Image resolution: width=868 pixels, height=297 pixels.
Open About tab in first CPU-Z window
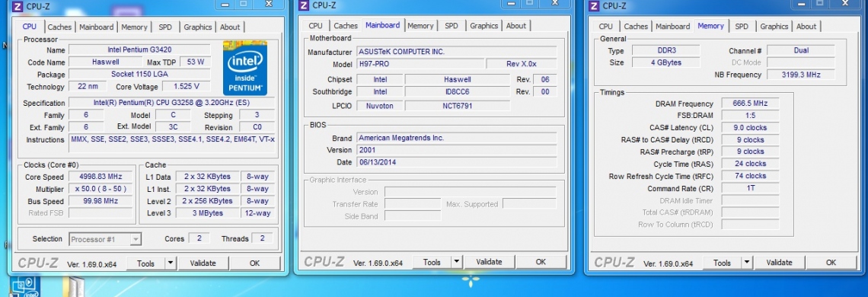(x=230, y=27)
